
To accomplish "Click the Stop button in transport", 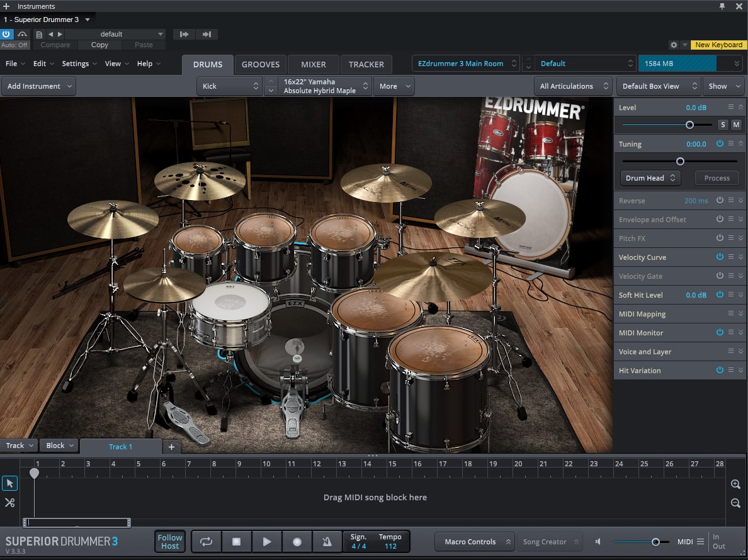I will [x=237, y=541].
